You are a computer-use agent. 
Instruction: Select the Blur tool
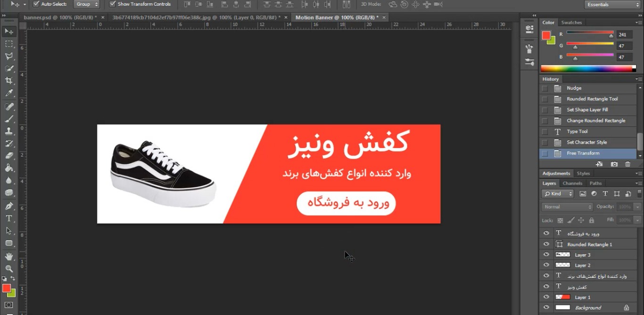8,180
